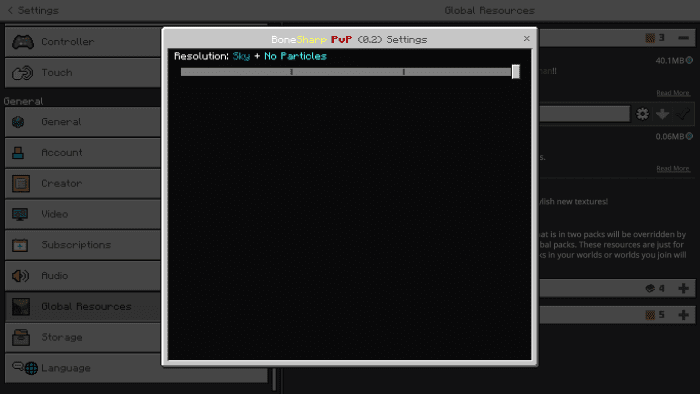700x394 pixels.
Task: Expand the section showing 4 packs
Action: click(x=683, y=288)
